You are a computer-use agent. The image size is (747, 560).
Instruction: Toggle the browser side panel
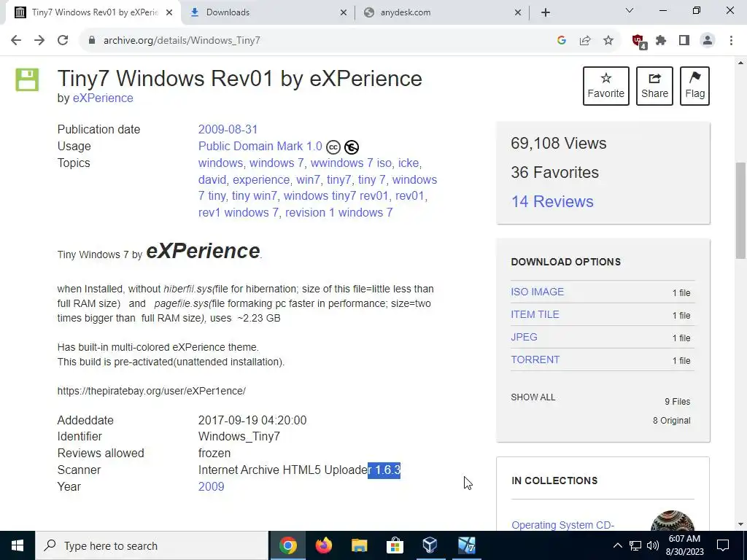[684, 41]
